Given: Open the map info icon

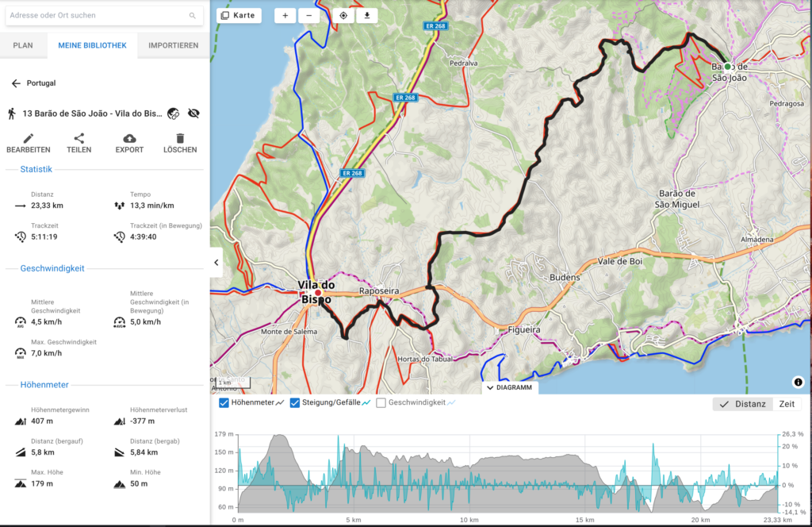Looking at the screenshot, I should pyautogui.click(x=798, y=382).
